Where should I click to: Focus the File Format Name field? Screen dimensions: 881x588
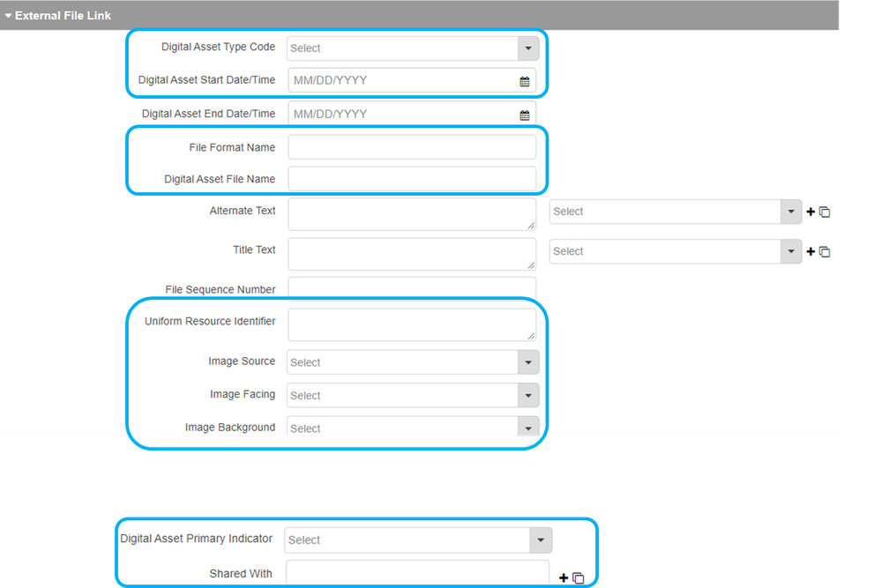[x=412, y=147]
